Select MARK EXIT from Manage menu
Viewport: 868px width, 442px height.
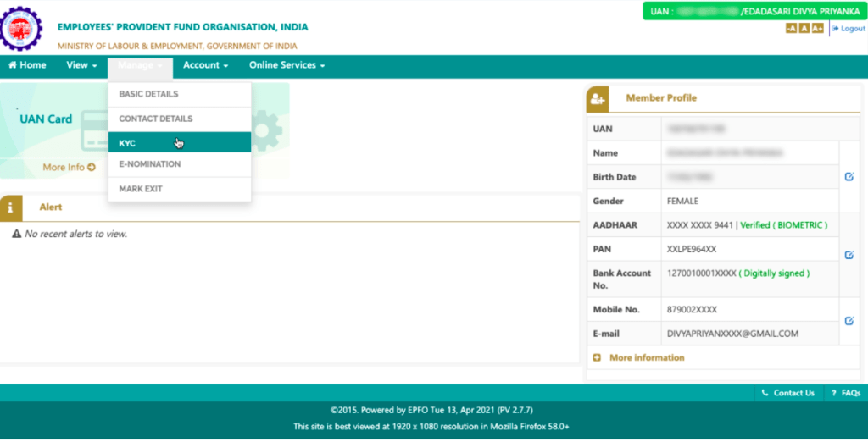180,189
